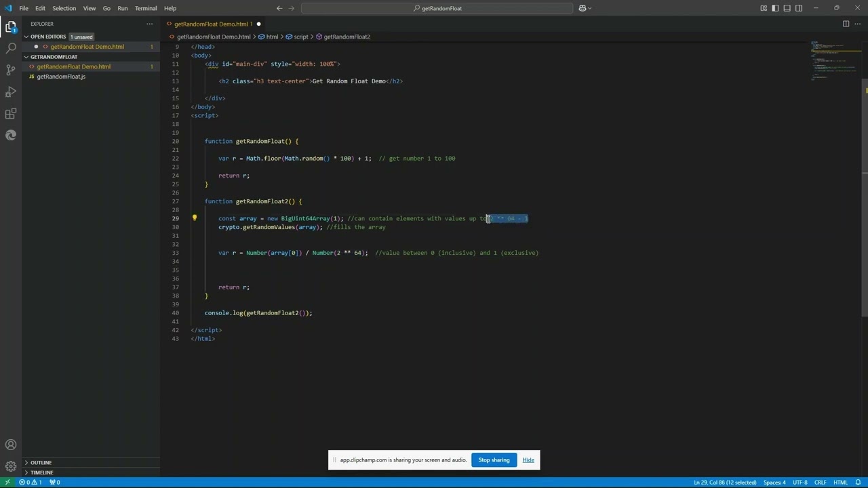Open Copilot chat from the title bar icon
The image size is (868, 488).
582,8
